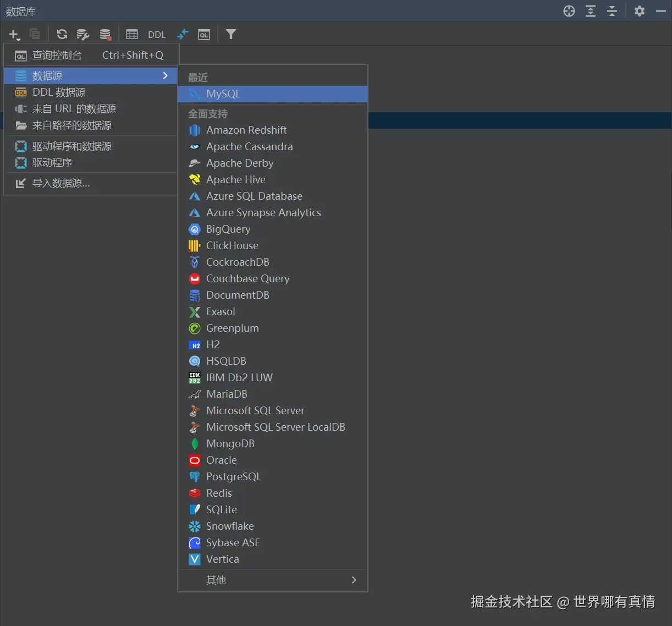Click the plus New button in the toolbar
The width and height of the screenshot is (672, 626).
(x=14, y=34)
